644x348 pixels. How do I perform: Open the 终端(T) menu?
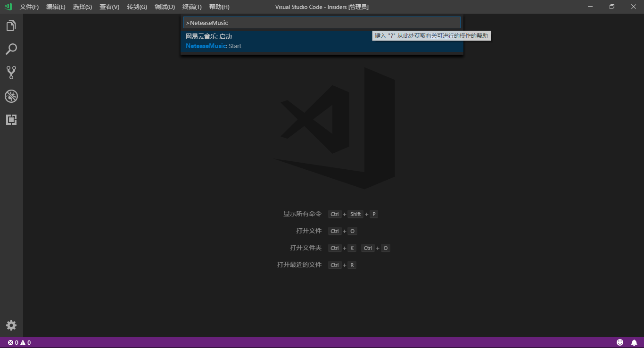tap(192, 7)
